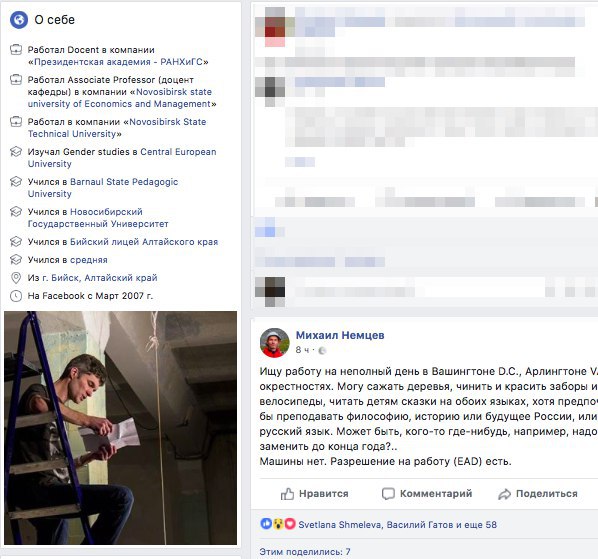Click the globe icon beside О себе
Screen dimensions: 598x559
[x=19, y=19]
